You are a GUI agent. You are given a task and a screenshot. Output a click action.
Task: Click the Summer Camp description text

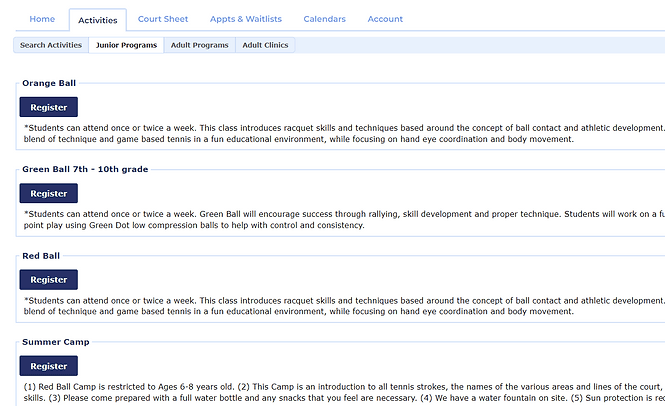[340, 393]
